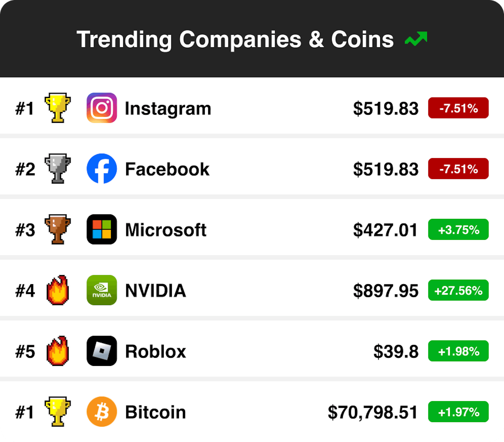Click the Bitcoin price $70,798.51

coord(372,412)
